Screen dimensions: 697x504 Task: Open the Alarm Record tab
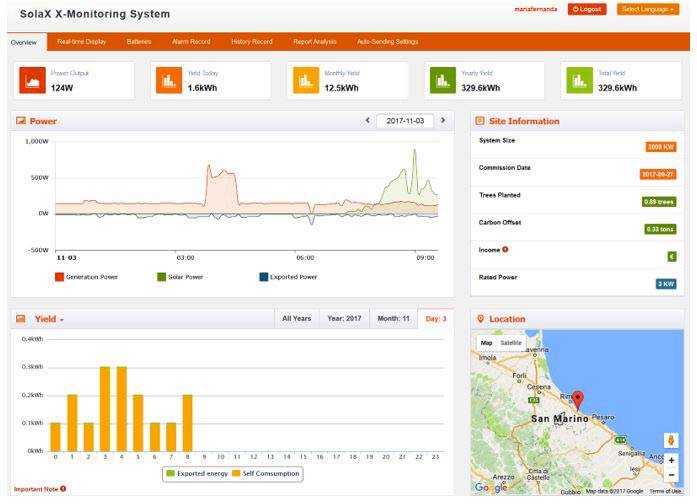[191, 42]
